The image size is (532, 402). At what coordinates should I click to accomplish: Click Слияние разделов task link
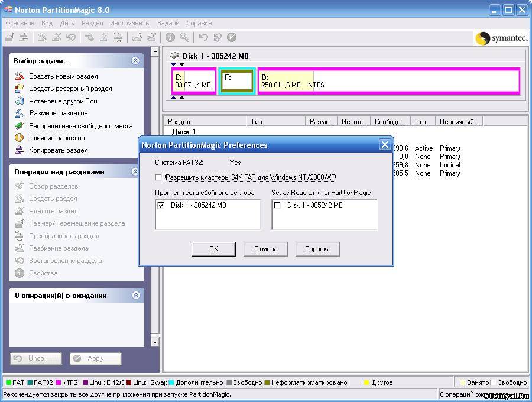[57, 138]
